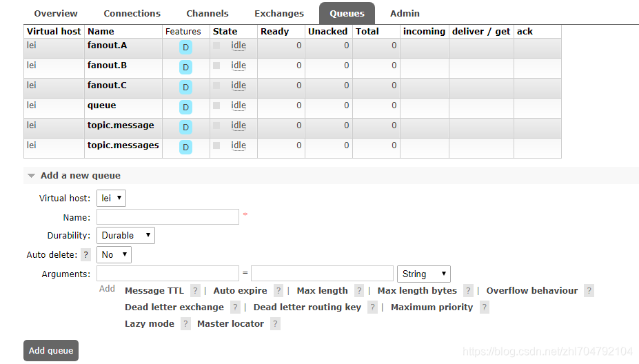This screenshot has width=639, height=364.
Task: Add Message TTL argument
Action: click(x=154, y=291)
